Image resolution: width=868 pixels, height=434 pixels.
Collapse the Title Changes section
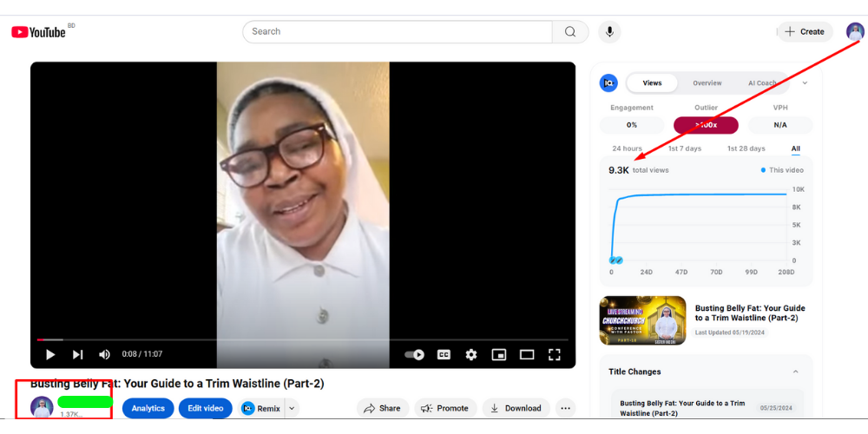pos(796,372)
